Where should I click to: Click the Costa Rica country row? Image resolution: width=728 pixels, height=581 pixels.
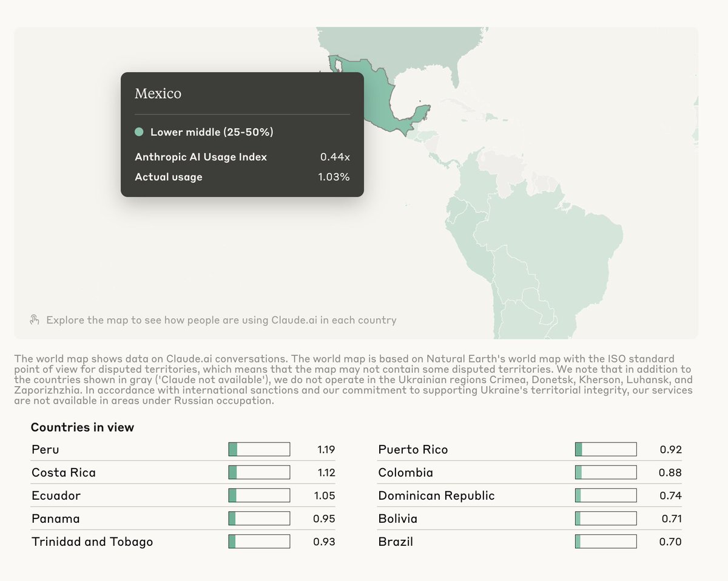point(183,472)
